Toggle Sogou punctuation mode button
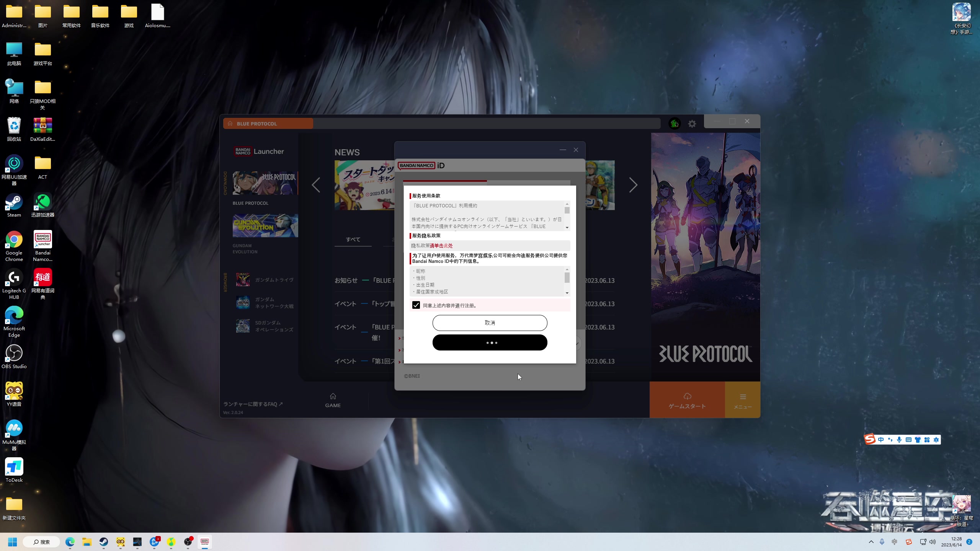This screenshot has height=551, width=980. pyautogui.click(x=890, y=440)
